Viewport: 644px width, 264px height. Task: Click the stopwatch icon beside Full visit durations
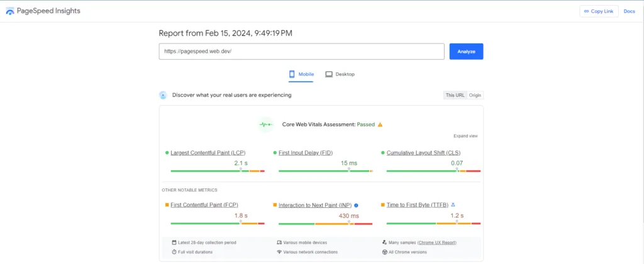[x=174, y=251]
